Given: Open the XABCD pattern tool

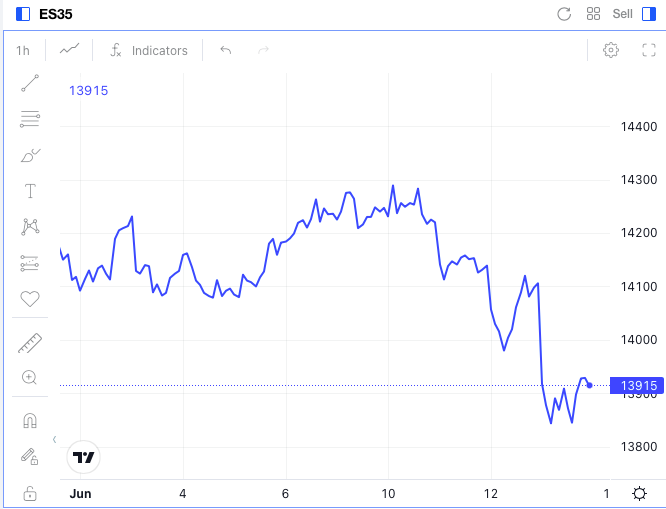Looking at the screenshot, I should click(x=30, y=226).
